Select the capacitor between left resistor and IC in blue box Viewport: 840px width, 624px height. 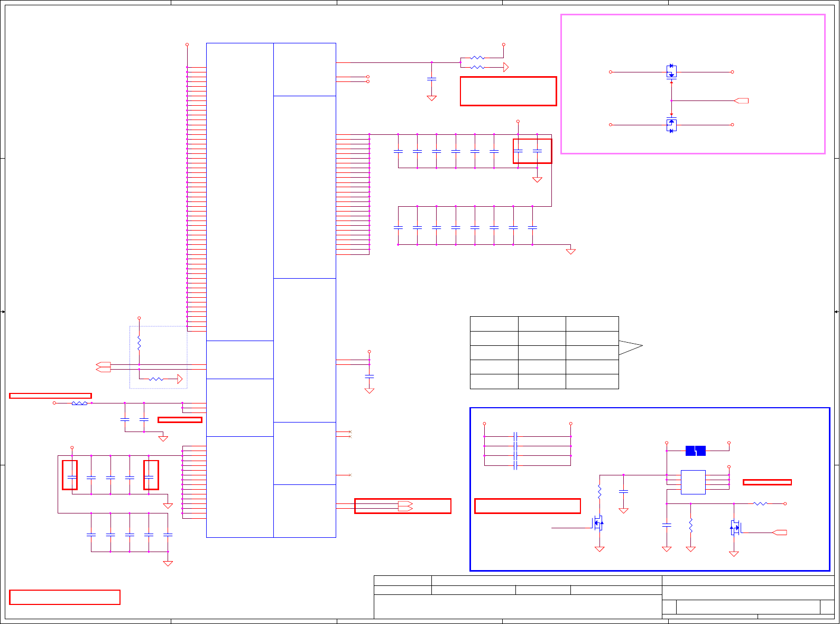point(623,491)
